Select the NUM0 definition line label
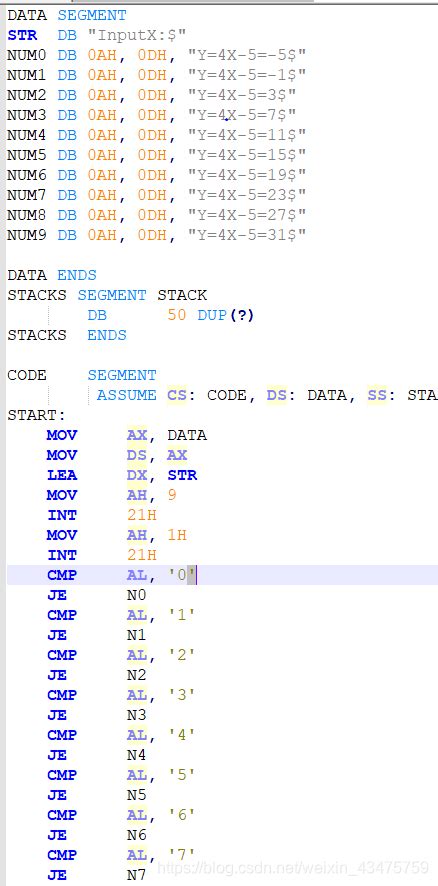 coord(27,55)
